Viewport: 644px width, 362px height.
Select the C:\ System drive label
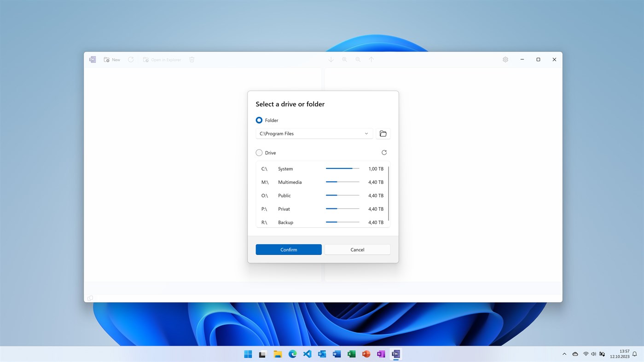point(285,169)
